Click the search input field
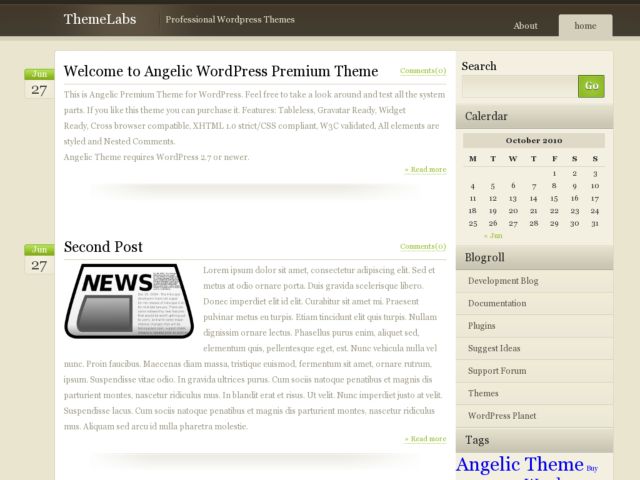This screenshot has height=480, width=640. pos(519,86)
